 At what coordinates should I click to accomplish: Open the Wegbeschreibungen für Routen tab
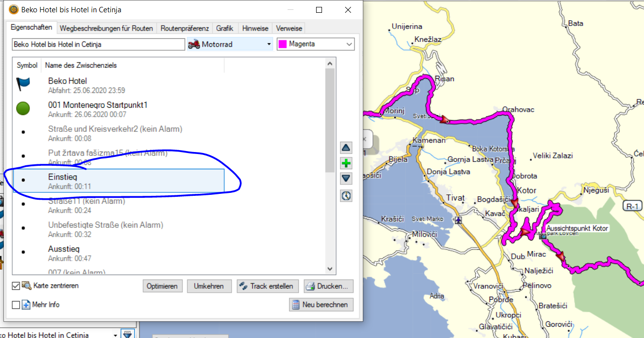click(x=106, y=28)
